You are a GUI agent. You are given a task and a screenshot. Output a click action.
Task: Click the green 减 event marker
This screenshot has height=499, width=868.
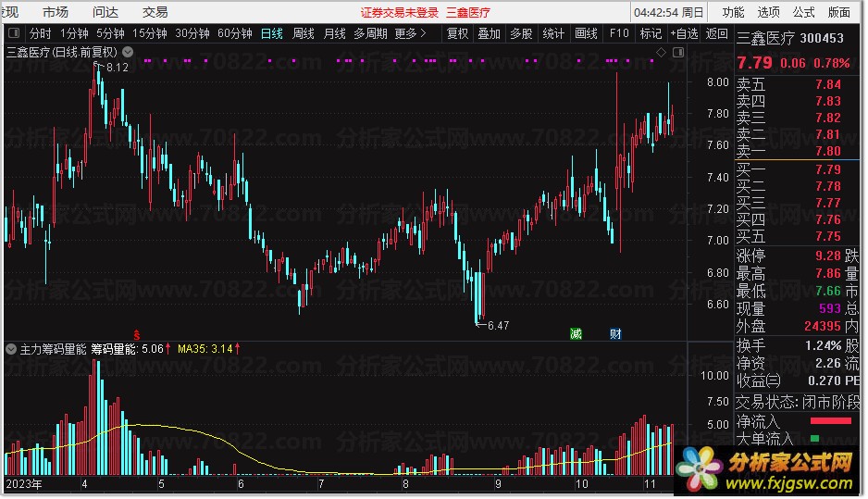tap(577, 333)
